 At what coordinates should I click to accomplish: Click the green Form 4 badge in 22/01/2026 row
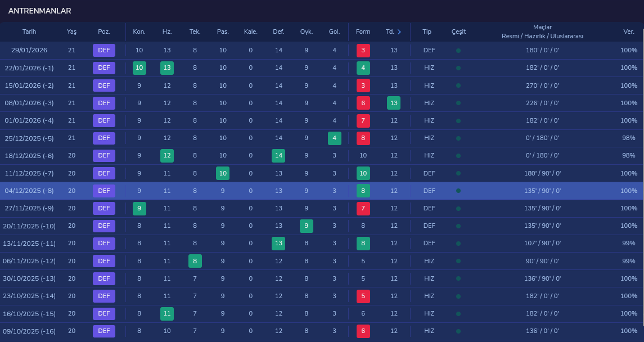coord(363,67)
